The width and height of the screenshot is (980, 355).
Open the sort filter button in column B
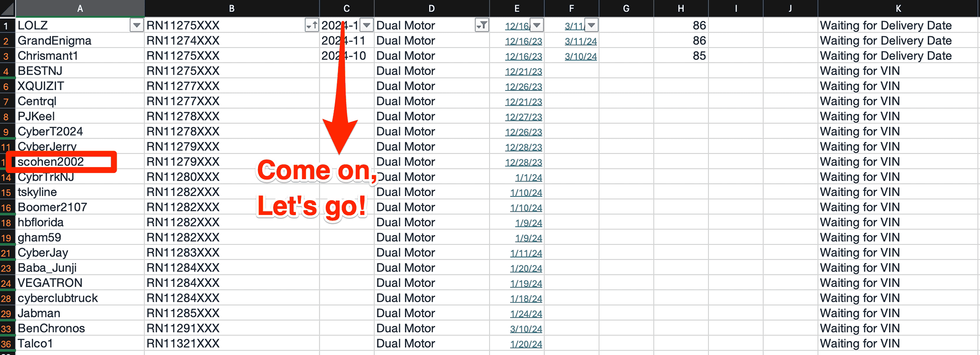pos(311,25)
